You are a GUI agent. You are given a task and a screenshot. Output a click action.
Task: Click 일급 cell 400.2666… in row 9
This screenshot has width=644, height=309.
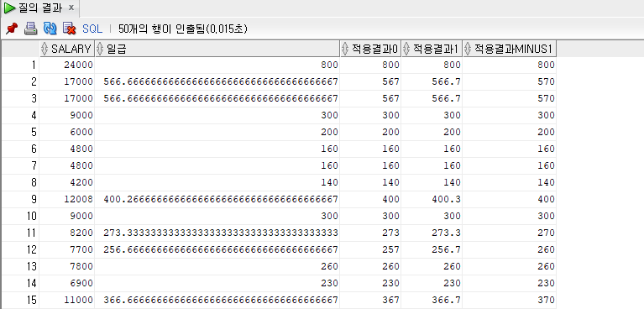point(217,199)
